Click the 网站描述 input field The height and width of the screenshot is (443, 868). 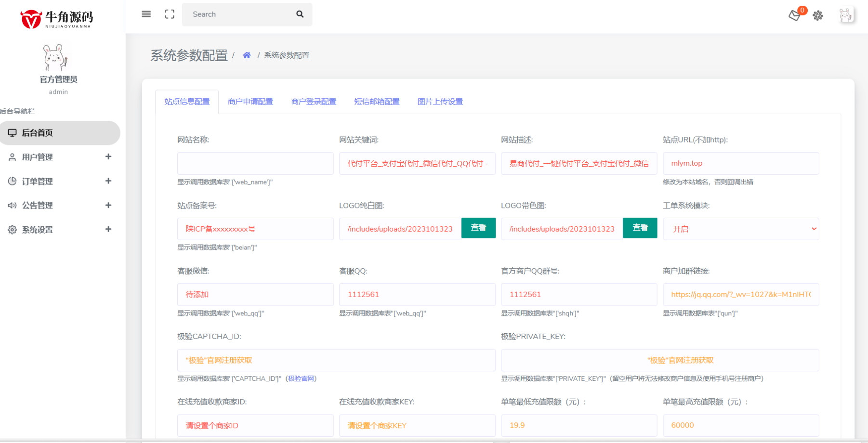[x=579, y=164]
